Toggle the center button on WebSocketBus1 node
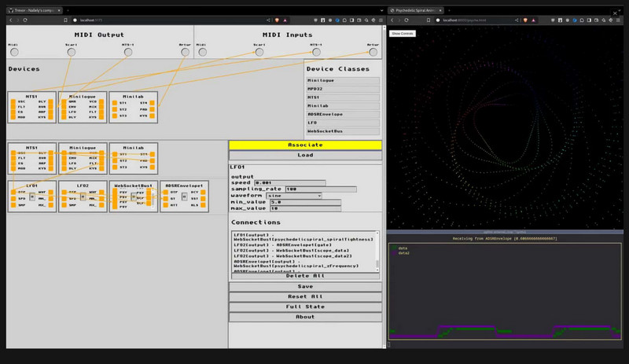The height and width of the screenshot is (364, 629). (134, 197)
